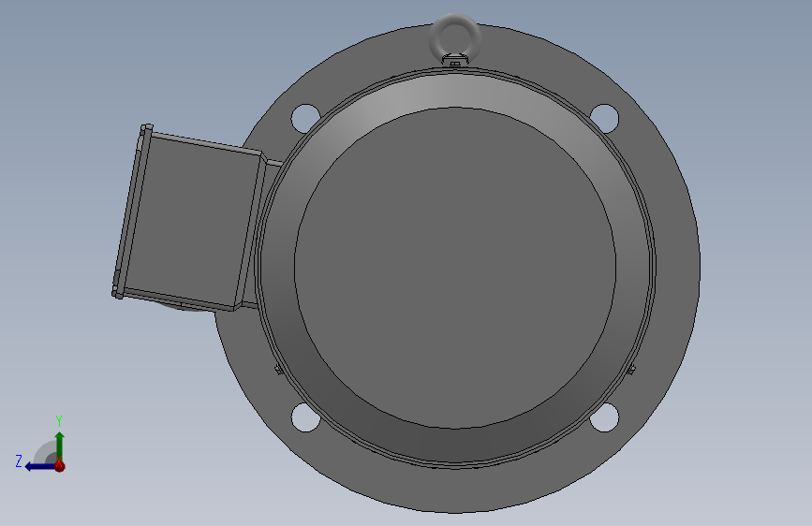The height and width of the screenshot is (526, 812).
Task: Select the flange bolt hole nearest the terminal box
Action: click(x=305, y=118)
